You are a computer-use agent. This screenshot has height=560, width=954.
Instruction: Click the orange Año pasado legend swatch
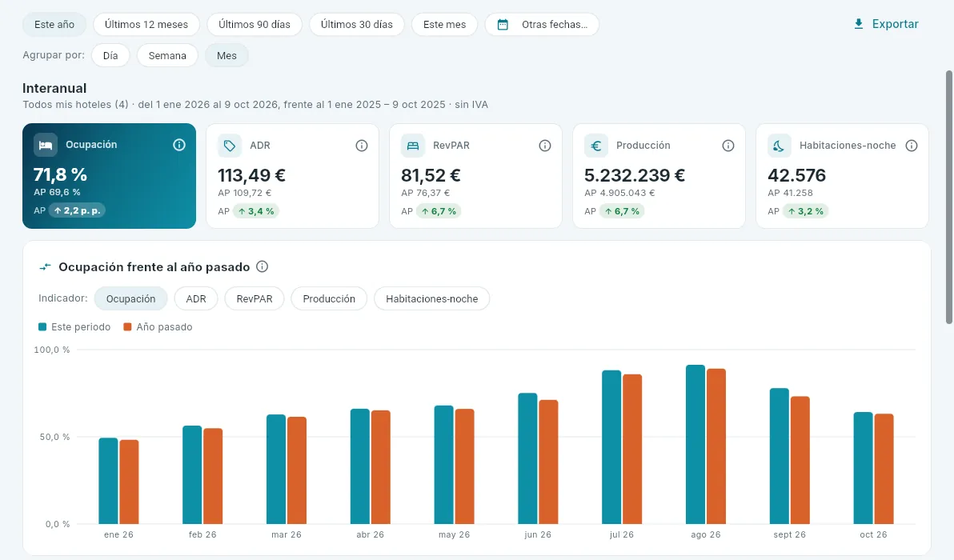pyautogui.click(x=128, y=326)
